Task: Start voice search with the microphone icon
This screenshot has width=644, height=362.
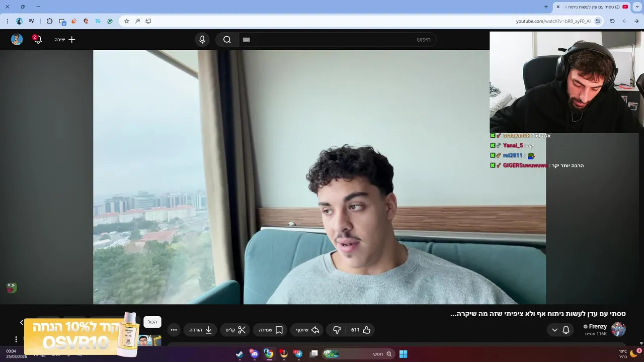Action: click(202, 40)
